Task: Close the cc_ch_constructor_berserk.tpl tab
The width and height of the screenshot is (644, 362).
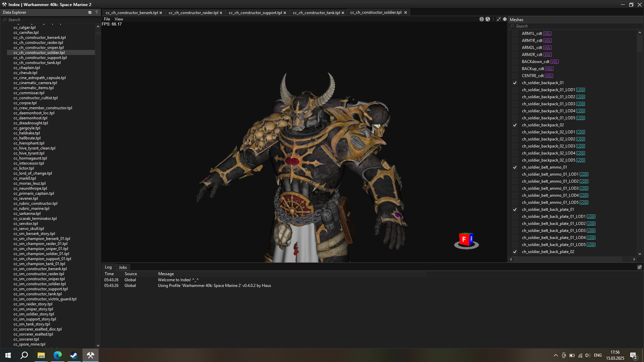Action: 161,13
